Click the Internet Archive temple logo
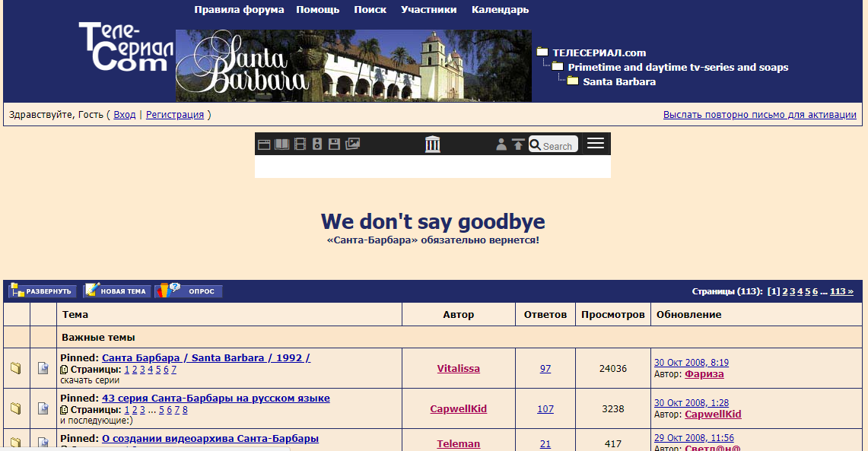 pos(432,145)
